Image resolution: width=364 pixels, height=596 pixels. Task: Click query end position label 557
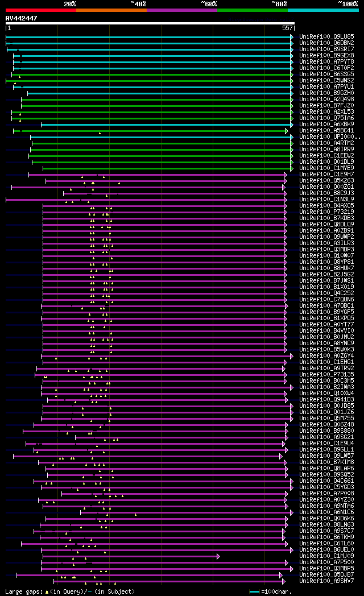coord(287,28)
